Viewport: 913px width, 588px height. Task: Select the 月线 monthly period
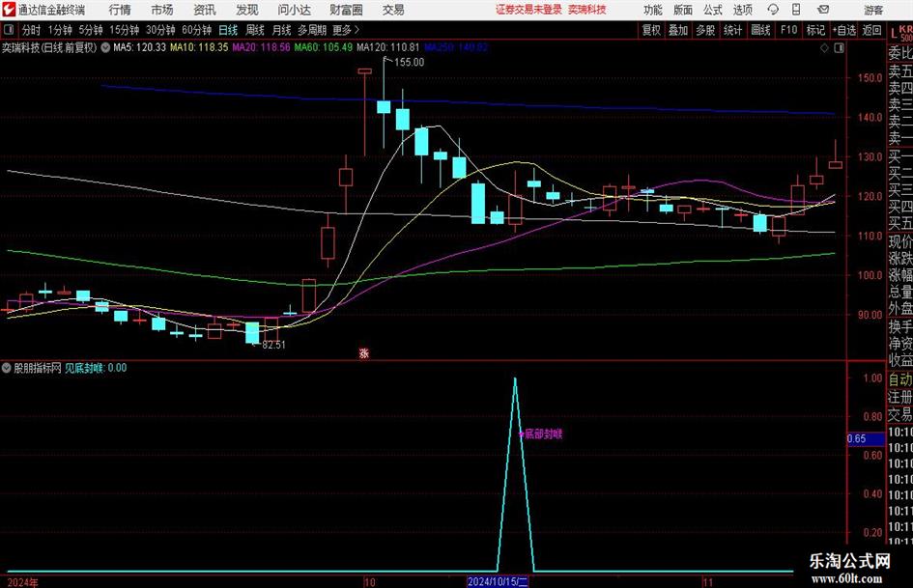281,30
